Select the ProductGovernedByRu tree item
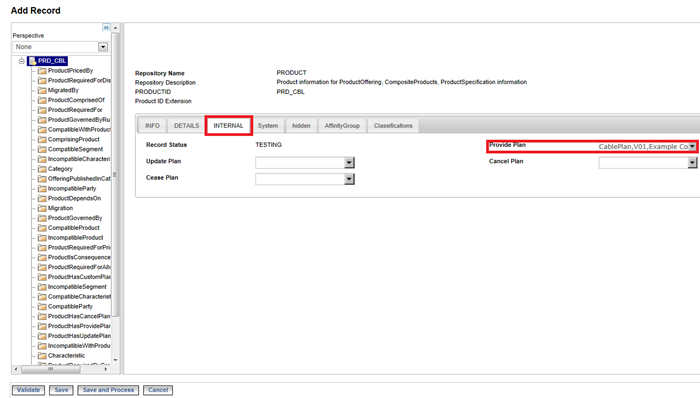This screenshot has height=398, width=700. [79, 120]
